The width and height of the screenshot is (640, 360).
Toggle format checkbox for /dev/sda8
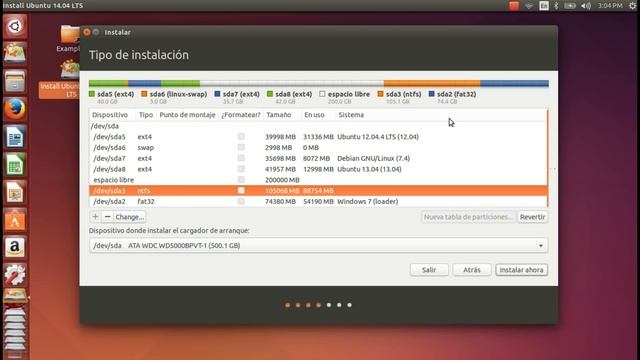coord(241,169)
